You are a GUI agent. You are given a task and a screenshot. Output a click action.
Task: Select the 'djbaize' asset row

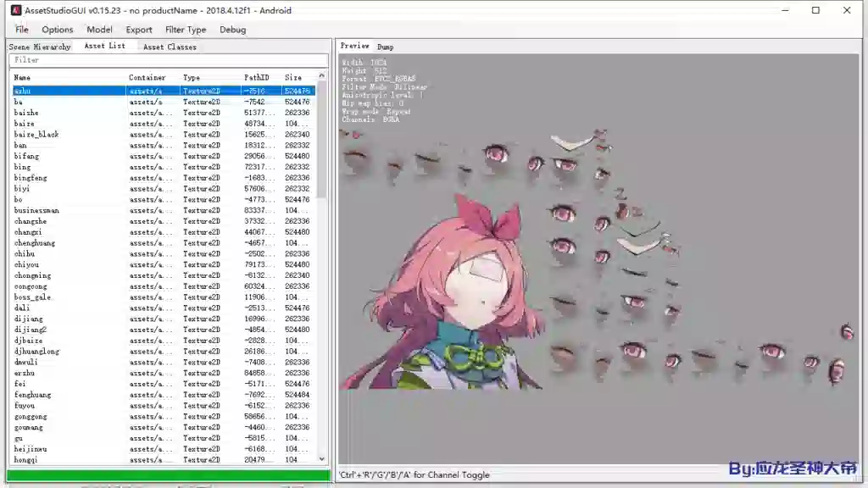click(x=164, y=341)
